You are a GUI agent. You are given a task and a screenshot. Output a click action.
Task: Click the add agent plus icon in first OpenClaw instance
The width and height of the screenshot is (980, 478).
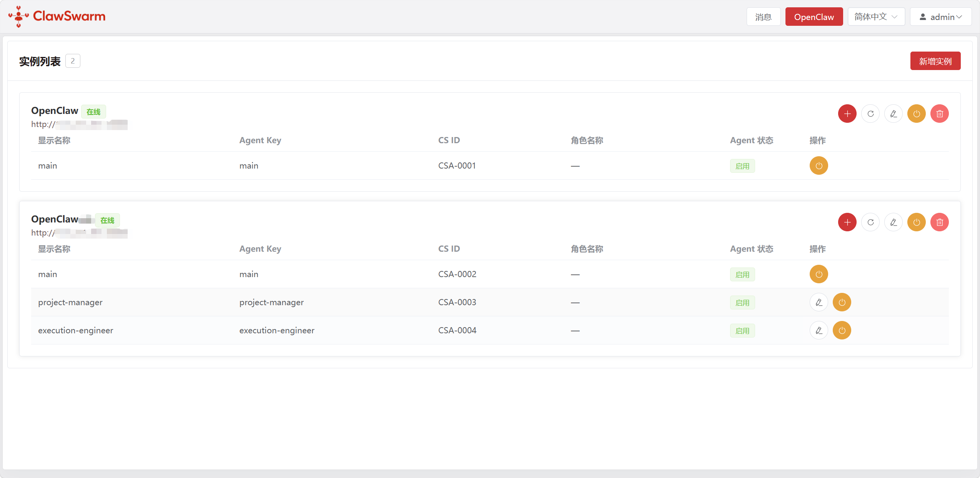coord(847,114)
